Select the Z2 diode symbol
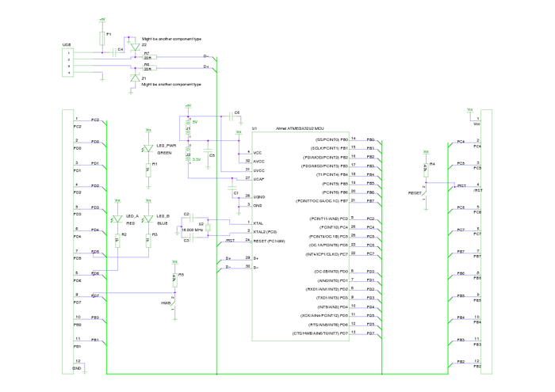The height and width of the screenshot is (392, 555). [133, 46]
